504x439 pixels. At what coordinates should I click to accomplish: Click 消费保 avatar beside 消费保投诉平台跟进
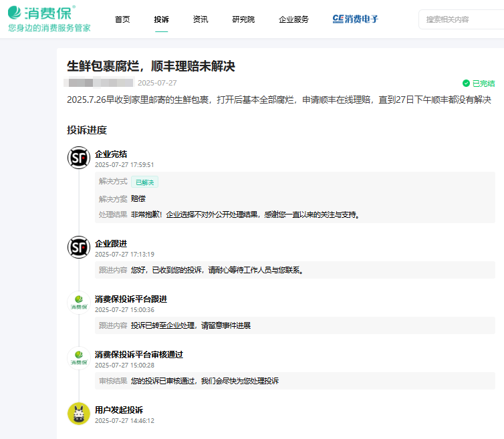pyautogui.click(x=79, y=303)
